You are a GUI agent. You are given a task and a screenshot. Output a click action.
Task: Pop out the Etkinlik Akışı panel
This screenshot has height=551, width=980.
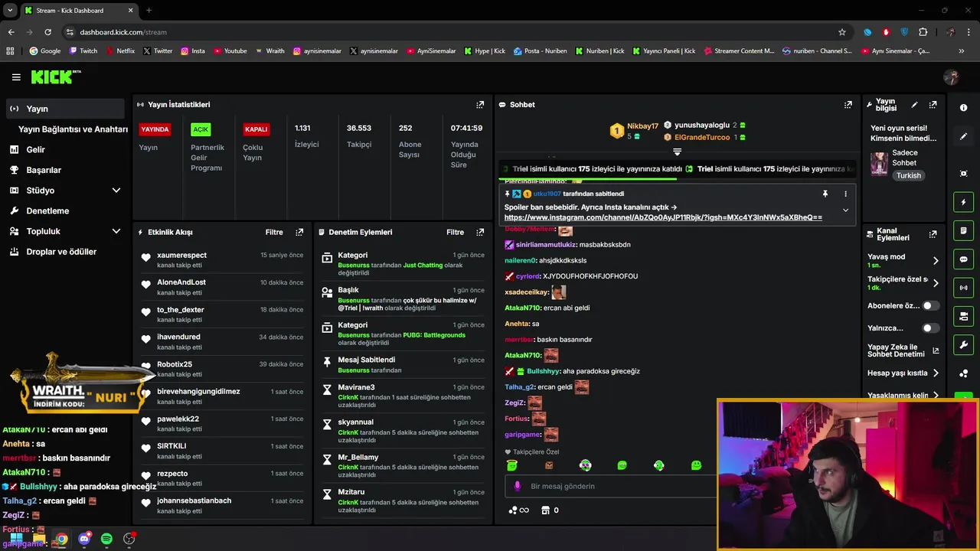pyautogui.click(x=299, y=232)
